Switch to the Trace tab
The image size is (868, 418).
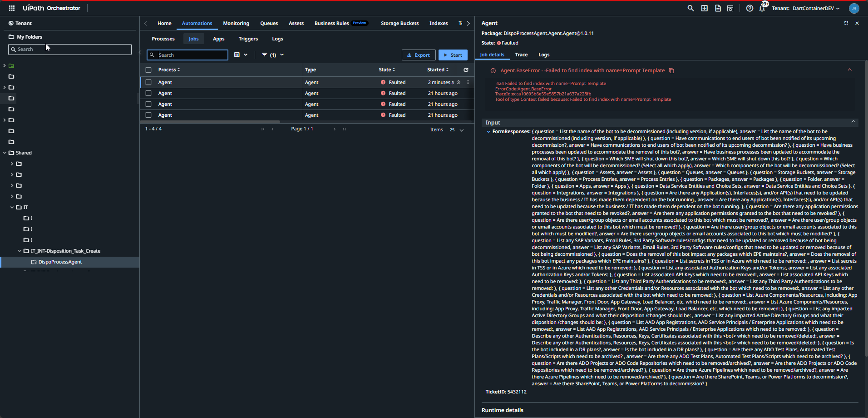(521, 55)
